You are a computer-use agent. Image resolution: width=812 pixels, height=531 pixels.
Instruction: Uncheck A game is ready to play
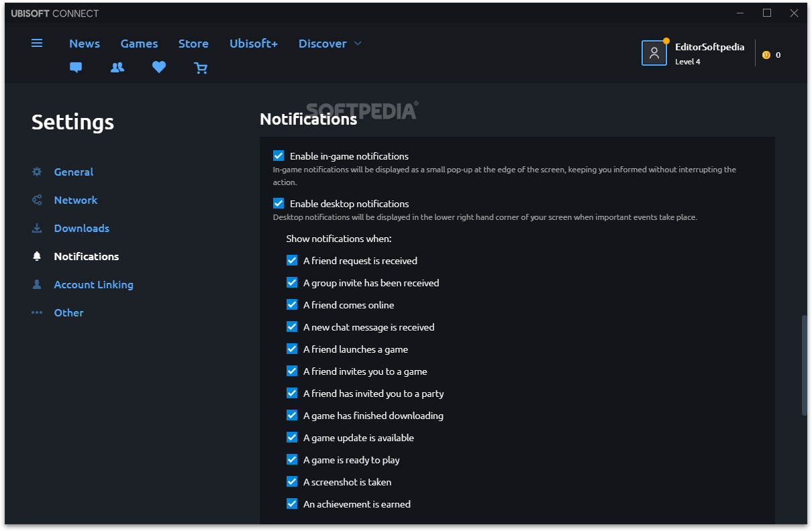(292, 459)
